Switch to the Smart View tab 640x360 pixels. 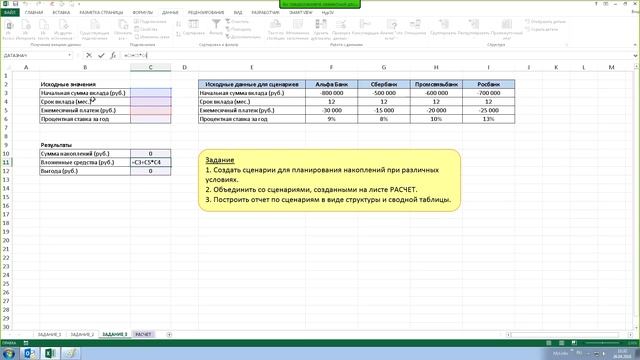click(x=300, y=12)
